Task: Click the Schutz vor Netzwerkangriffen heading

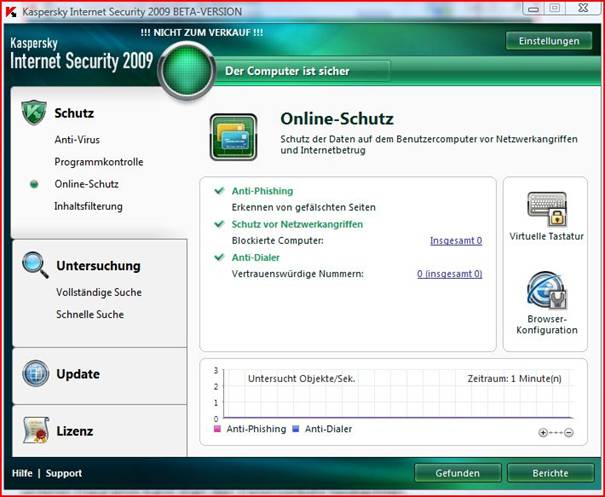Action: point(297,224)
